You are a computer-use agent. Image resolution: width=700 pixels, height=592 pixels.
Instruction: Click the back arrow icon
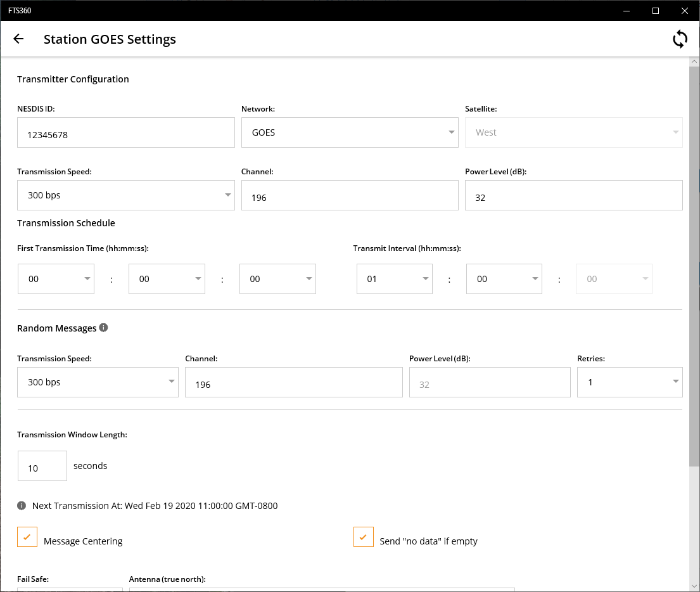coord(18,39)
